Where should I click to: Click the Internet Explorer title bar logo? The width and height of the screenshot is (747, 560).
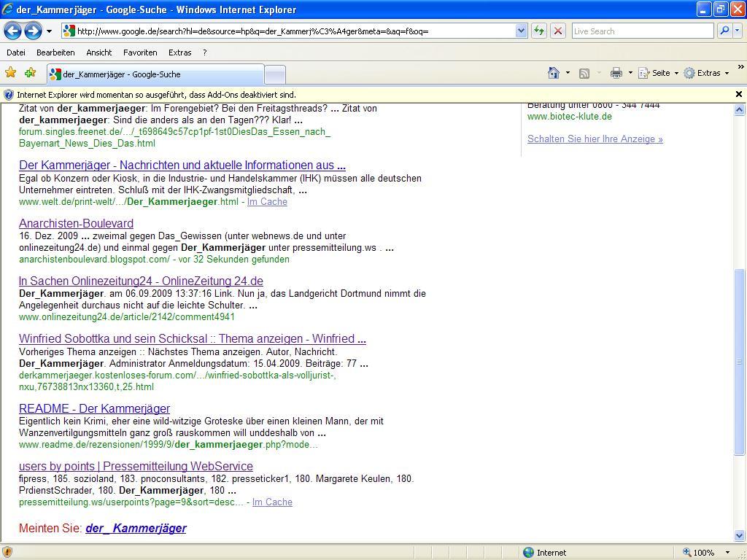tap(7, 9)
